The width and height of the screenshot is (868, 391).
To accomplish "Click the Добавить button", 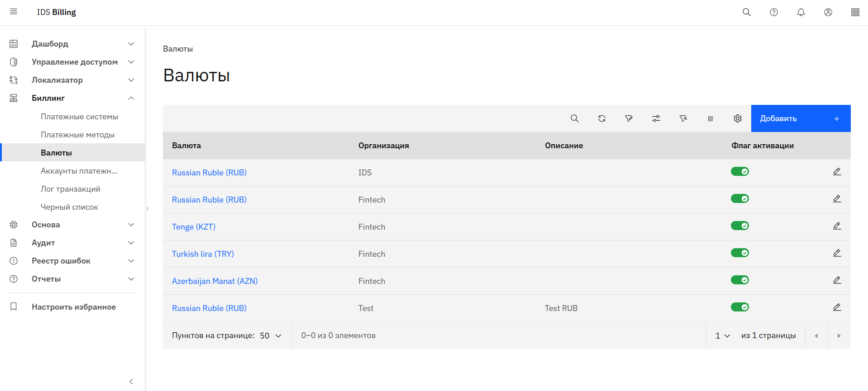I will coord(800,118).
